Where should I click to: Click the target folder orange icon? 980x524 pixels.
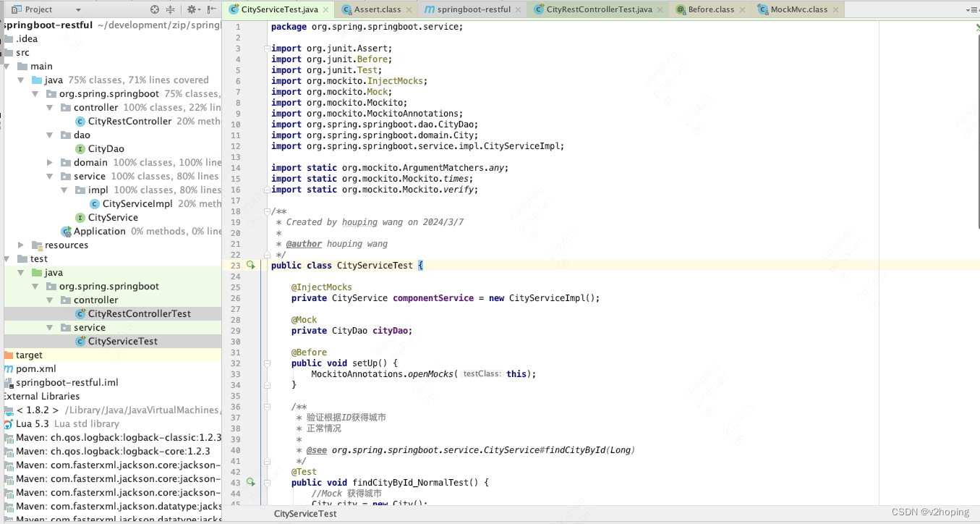[x=9, y=355]
